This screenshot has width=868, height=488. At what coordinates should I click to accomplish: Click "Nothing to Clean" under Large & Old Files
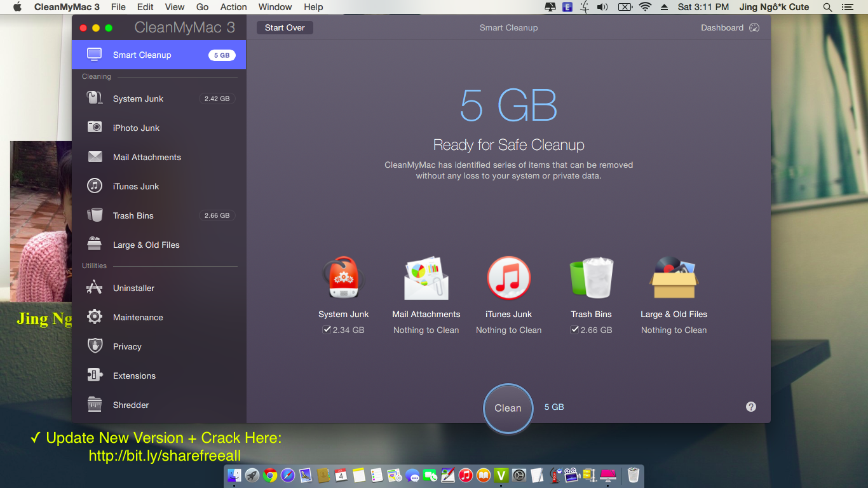[x=674, y=330]
